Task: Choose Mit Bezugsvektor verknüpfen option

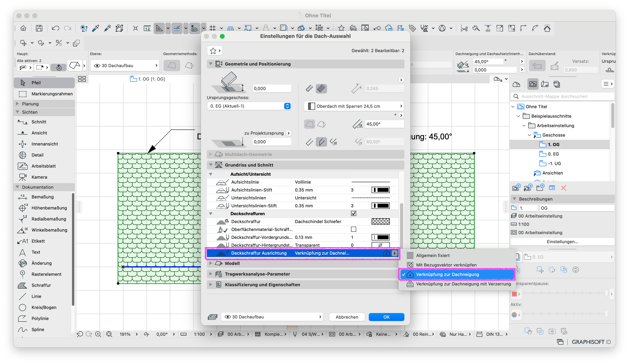Action: click(457, 265)
